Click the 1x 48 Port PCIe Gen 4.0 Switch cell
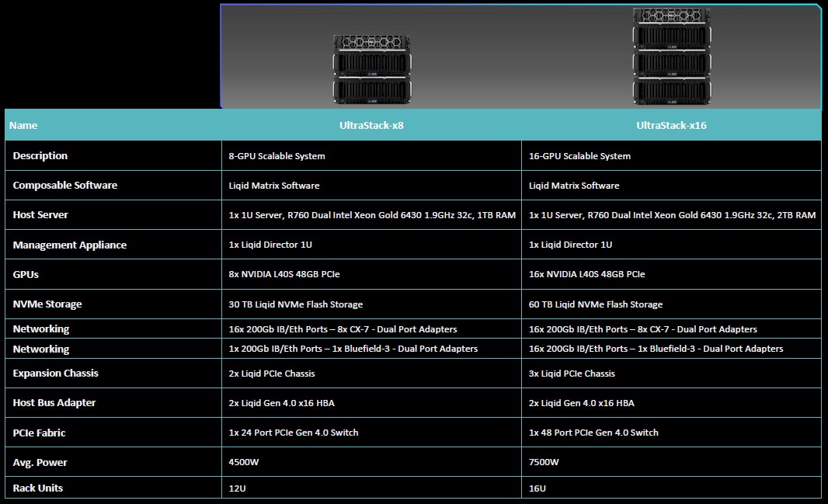Screen dimensions: 828x504 click(x=593, y=433)
